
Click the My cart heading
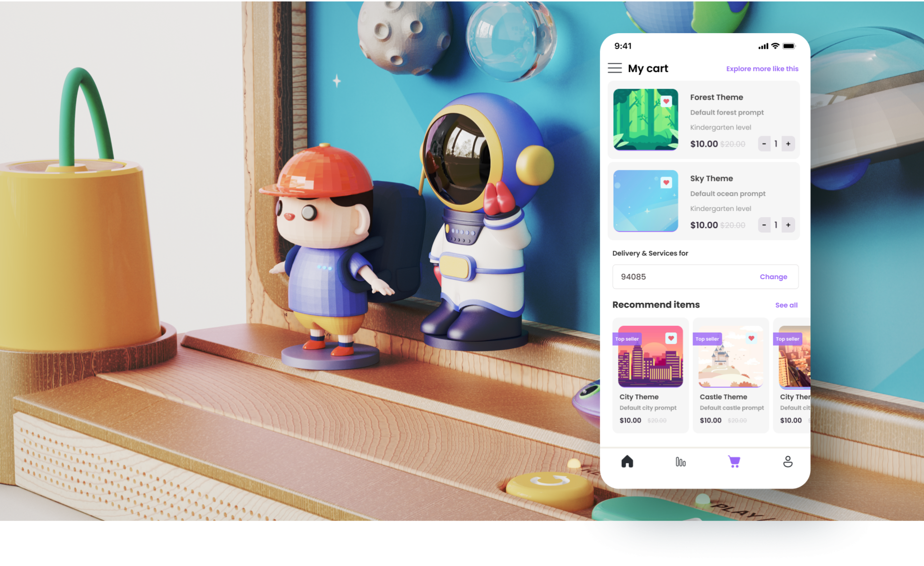coord(648,68)
